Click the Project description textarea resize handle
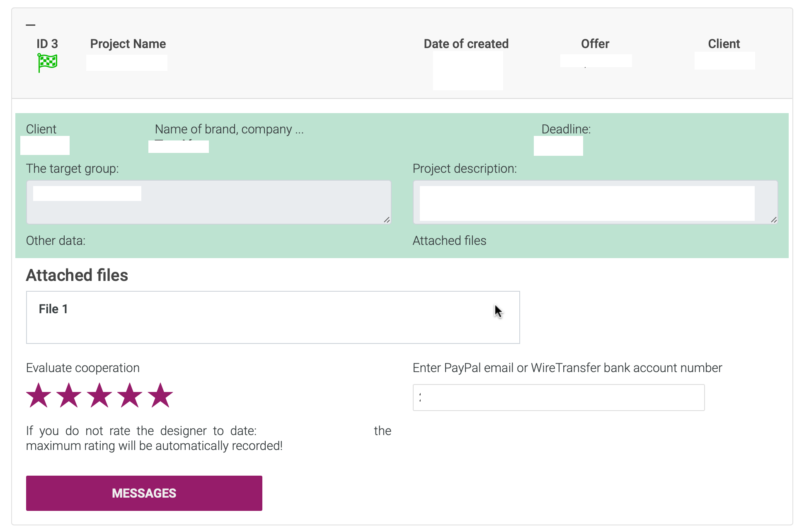 773,220
